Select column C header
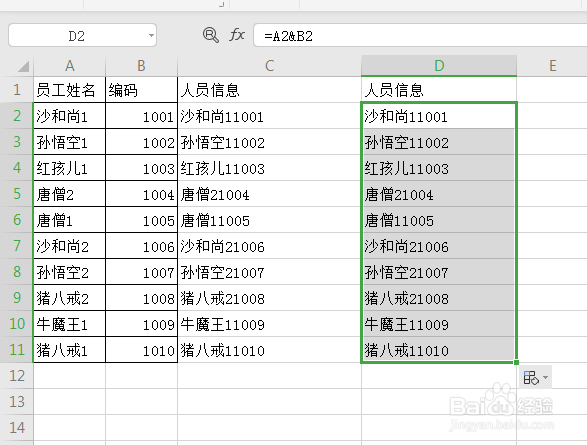The image size is (587, 445). click(x=270, y=66)
